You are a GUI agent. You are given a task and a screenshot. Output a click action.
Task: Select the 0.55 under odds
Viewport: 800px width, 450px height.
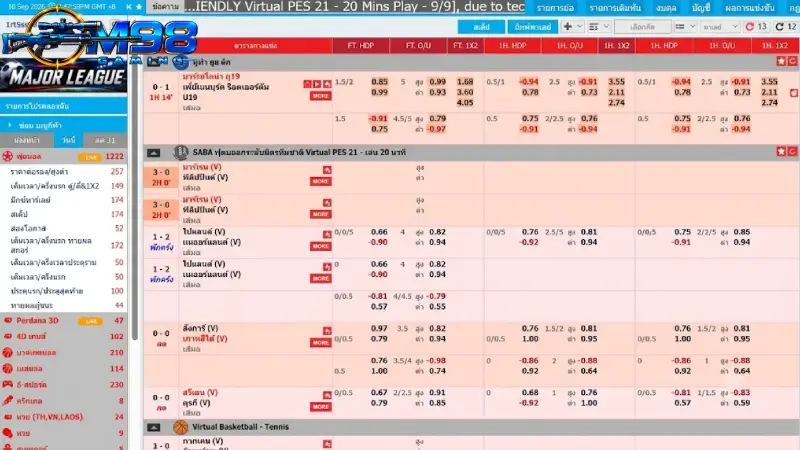[x=437, y=307]
